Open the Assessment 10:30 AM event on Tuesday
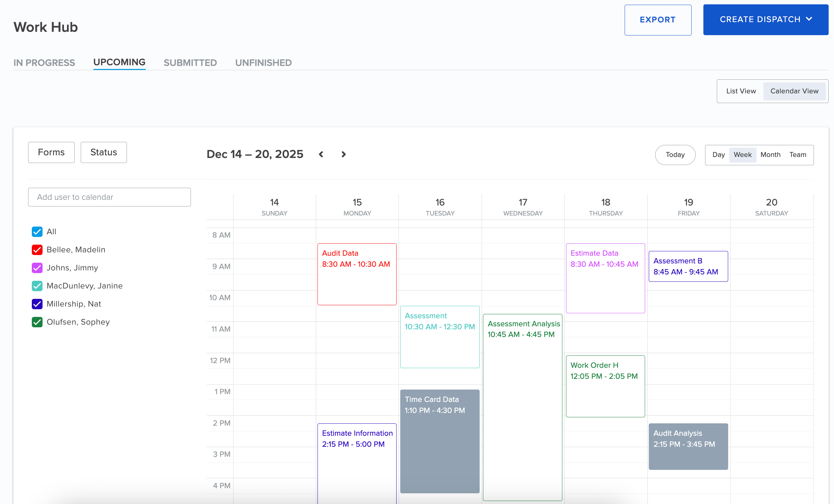The height and width of the screenshot is (504, 834). (440, 337)
